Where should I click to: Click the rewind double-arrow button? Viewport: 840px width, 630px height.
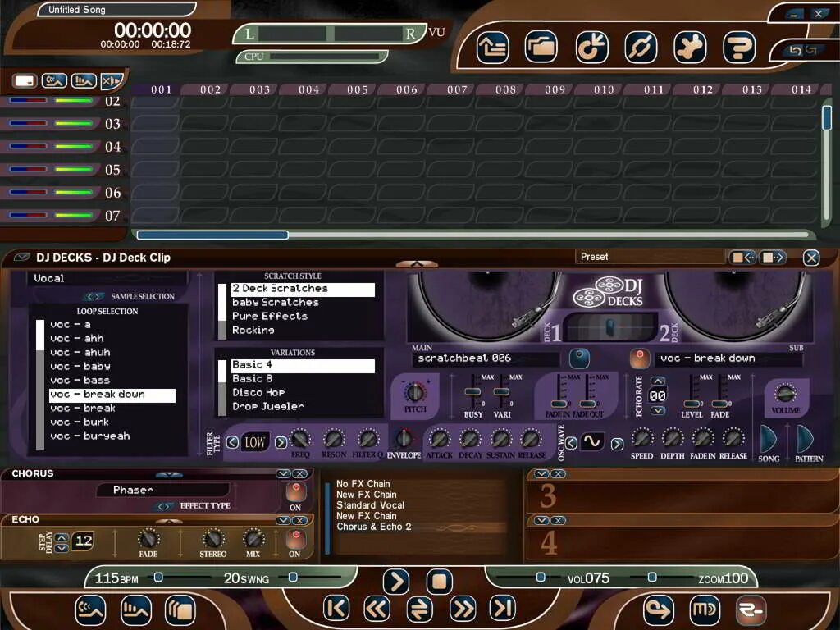[377, 609]
